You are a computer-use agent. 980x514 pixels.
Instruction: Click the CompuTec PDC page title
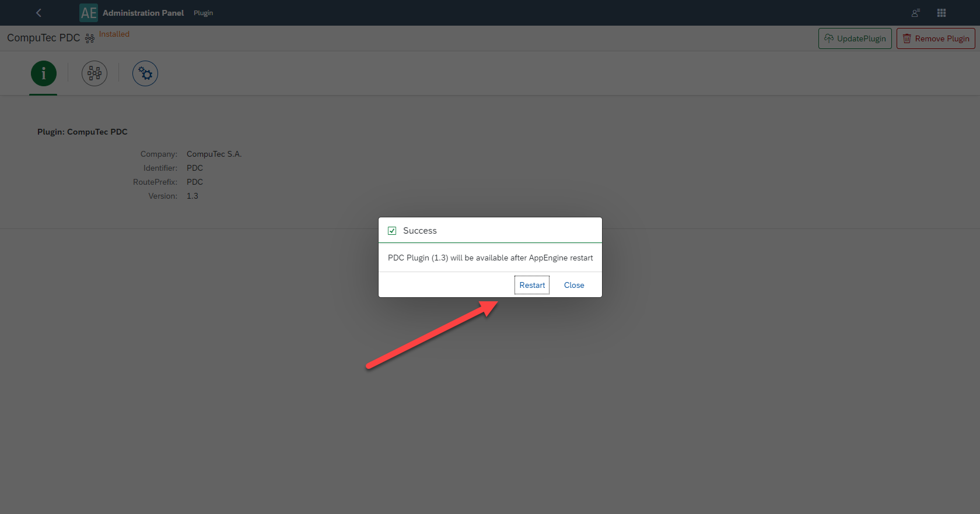(x=44, y=38)
